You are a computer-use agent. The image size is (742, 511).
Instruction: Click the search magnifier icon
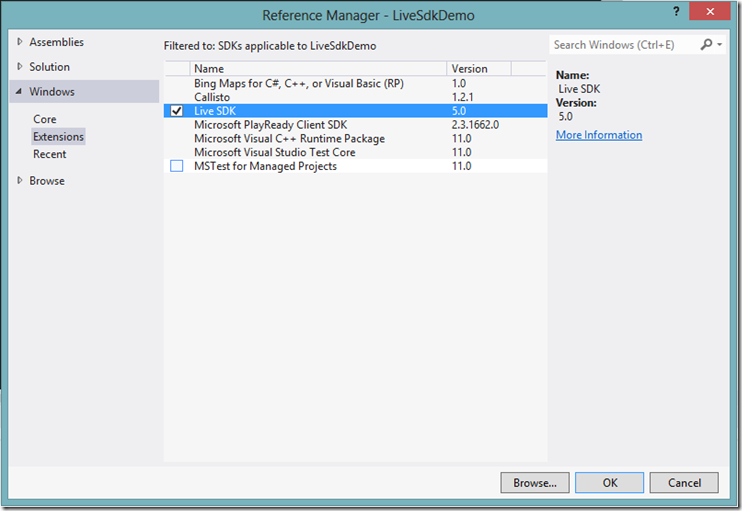pyautogui.click(x=706, y=44)
